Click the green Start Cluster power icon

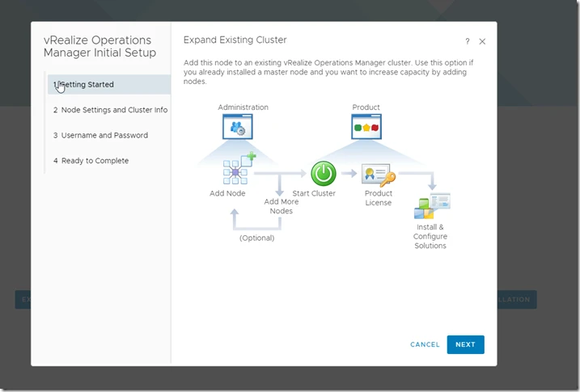pos(324,173)
